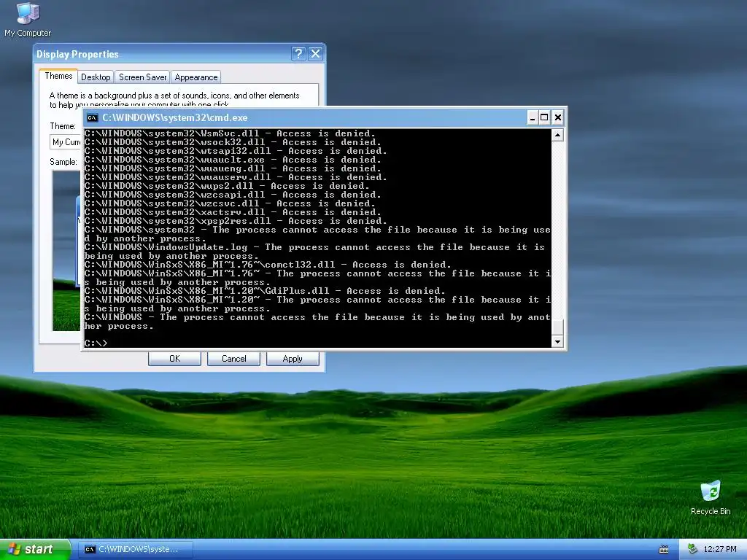Screen dimensions: 747x560
Task: Click the cmd scrollbar up arrow
Action: (557, 135)
